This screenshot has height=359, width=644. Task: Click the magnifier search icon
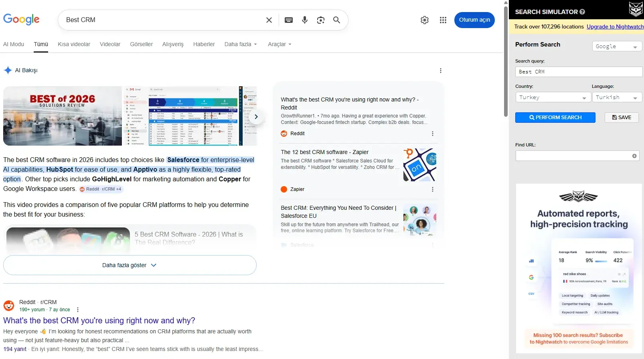point(337,20)
